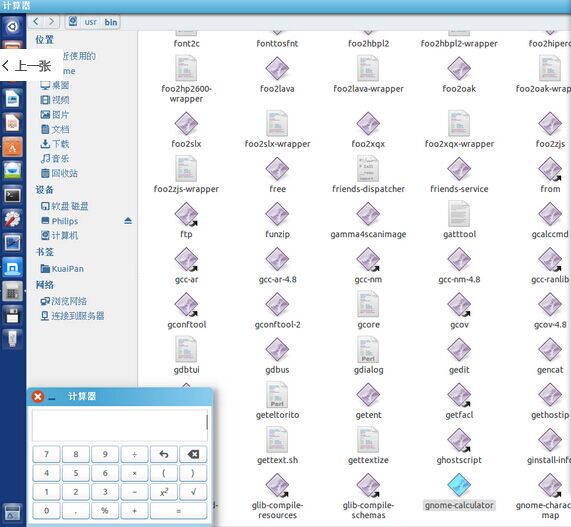Click calculator digit 0 button
The width and height of the screenshot is (571, 527).
pyautogui.click(x=46, y=511)
